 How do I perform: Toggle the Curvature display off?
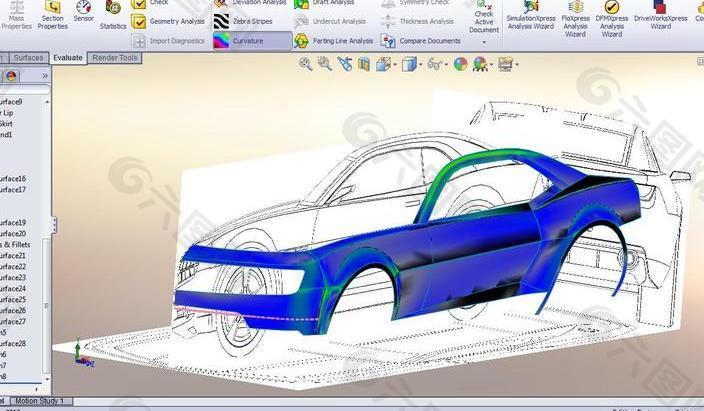click(x=252, y=41)
